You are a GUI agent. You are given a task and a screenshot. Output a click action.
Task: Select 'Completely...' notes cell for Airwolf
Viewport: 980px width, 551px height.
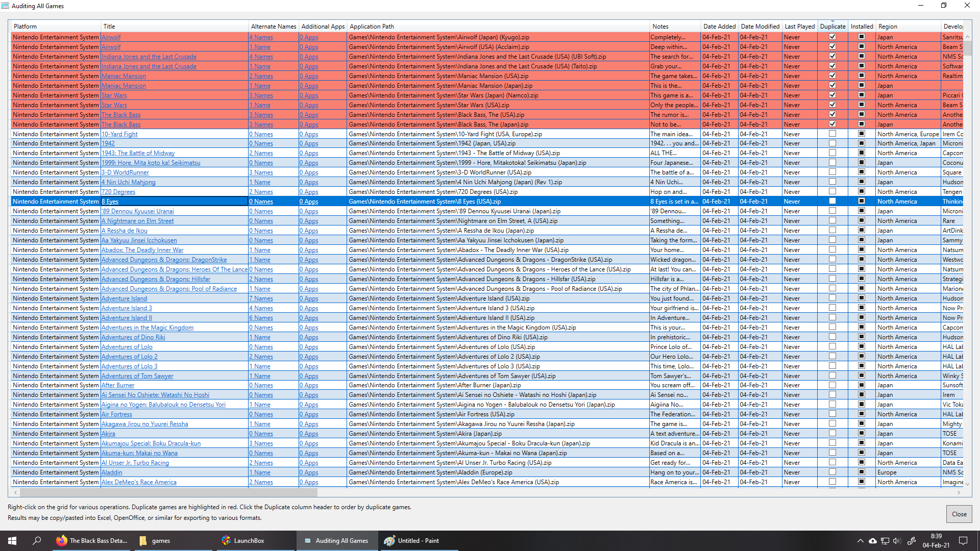(x=675, y=37)
